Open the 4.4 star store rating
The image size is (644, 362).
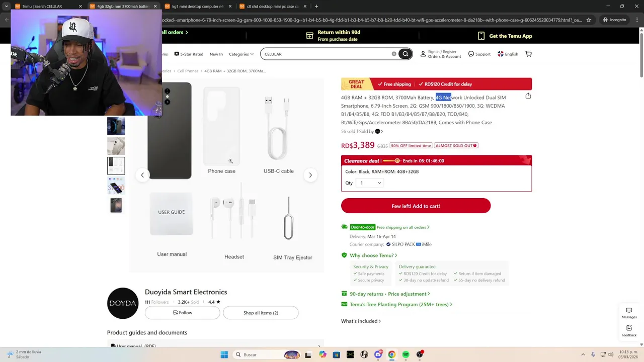(214, 302)
